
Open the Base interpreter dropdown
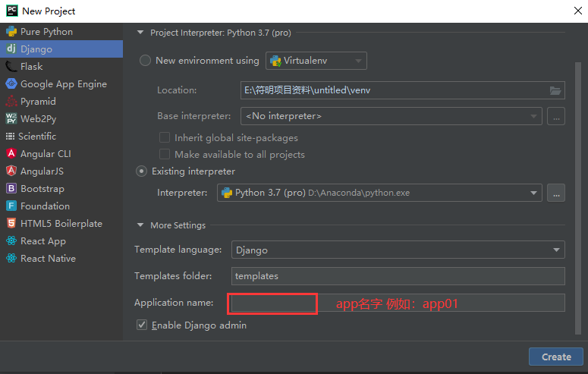point(391,116)
